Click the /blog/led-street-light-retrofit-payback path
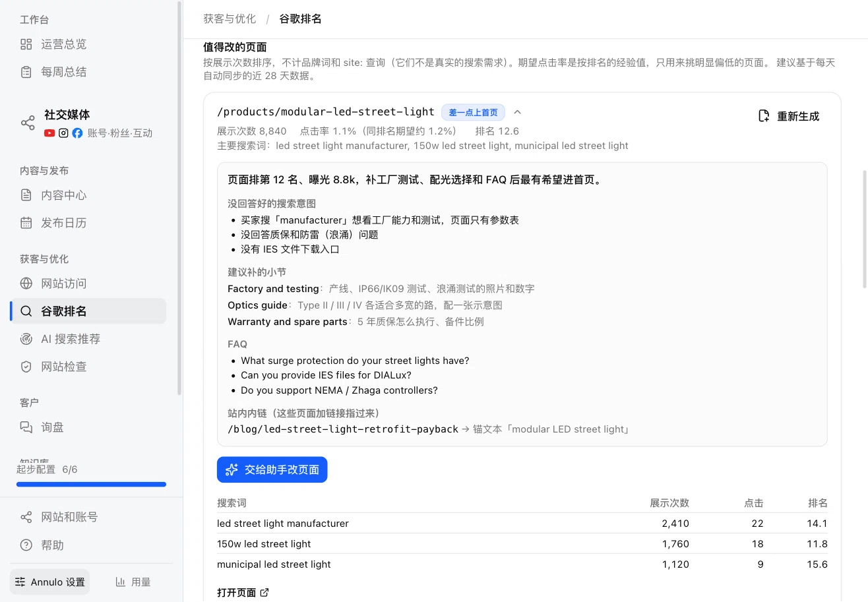 click(343, 429)
